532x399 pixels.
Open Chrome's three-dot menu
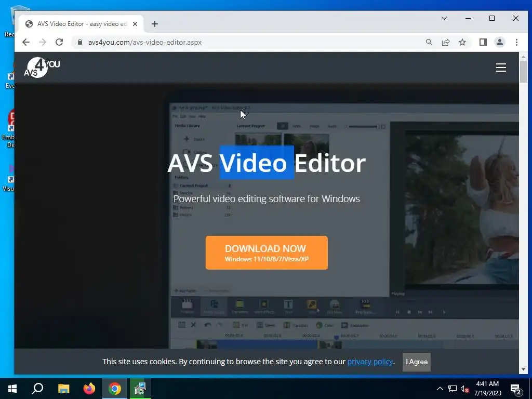[x=516, y=42]
